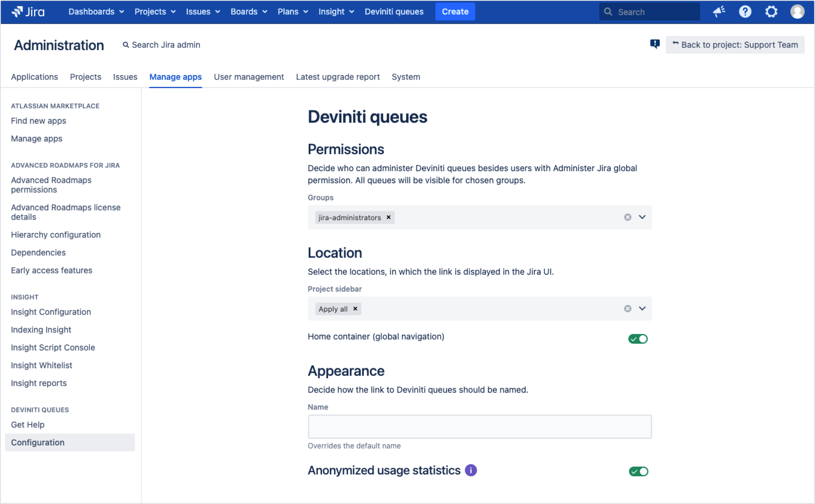
Task: Turn off Anonymized usage statistics
Action: 637,471
